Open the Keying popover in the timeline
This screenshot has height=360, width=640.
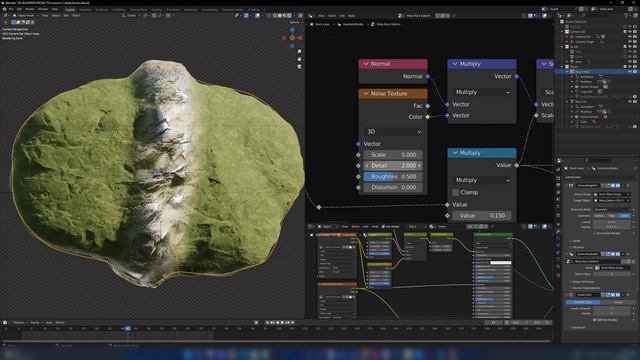pyautogui.click(x=35, y=322)
